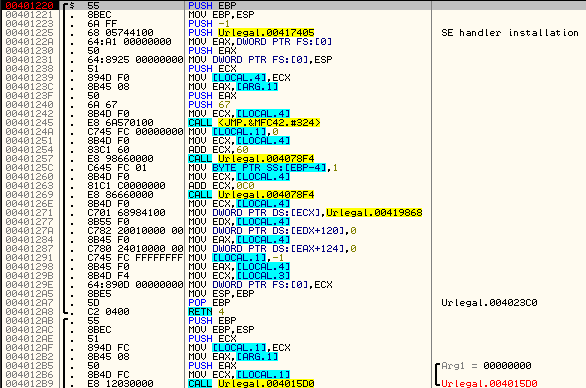Image resolution: width=586 pixels, height=388 pixels.
Task: Click PUSH EBP at address 004012AB
Action: coord(212,320)
